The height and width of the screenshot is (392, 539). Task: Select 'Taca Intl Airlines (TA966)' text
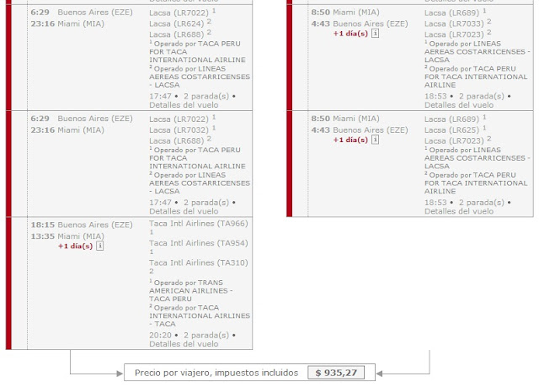[x=199, y=224]
